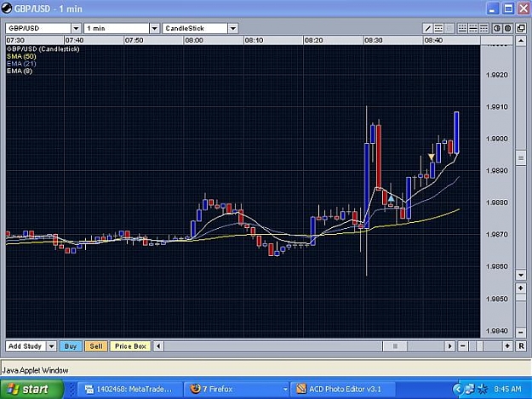This screenshot has width=532, height=399.
Task: Open the GBP/USD symbol dropdown
Action: point(76,28)
